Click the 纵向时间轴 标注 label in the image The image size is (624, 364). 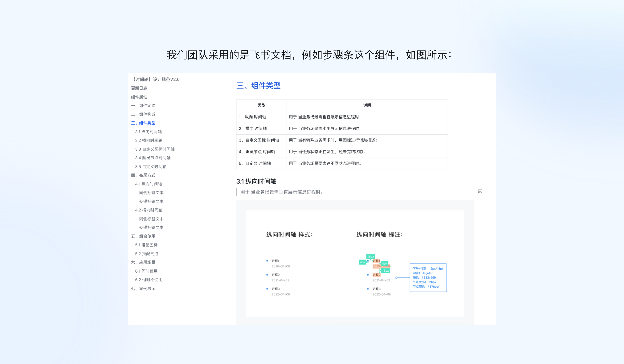click(x=380, y=235)
